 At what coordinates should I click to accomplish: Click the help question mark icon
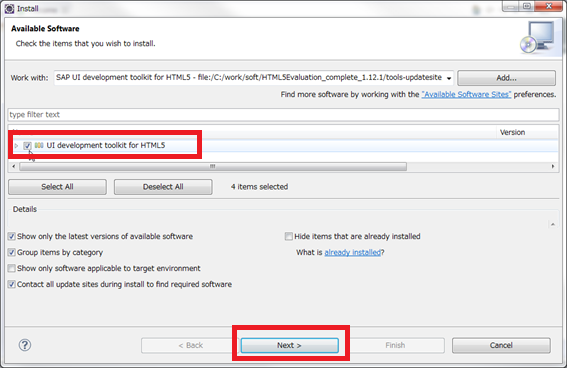[25, 345]
